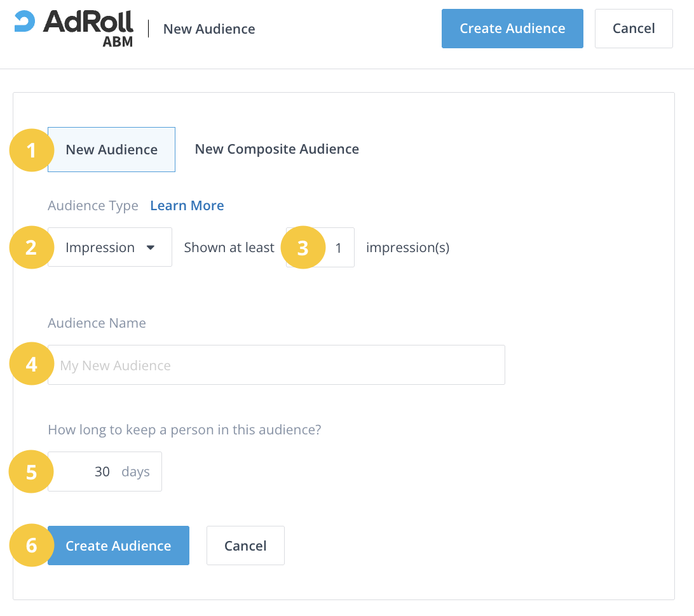Click the New Audience page title in header
This screenshot has width=694, height=616.
[x=209, y=29]
